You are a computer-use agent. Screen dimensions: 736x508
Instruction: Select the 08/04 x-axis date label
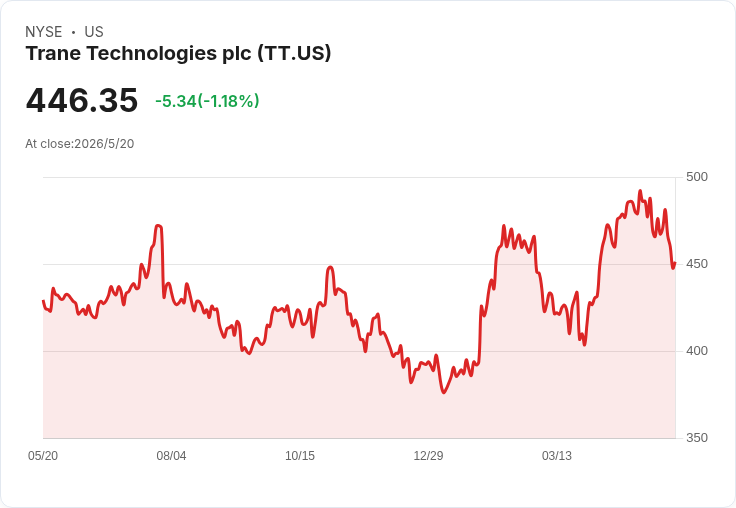point(171,455)
